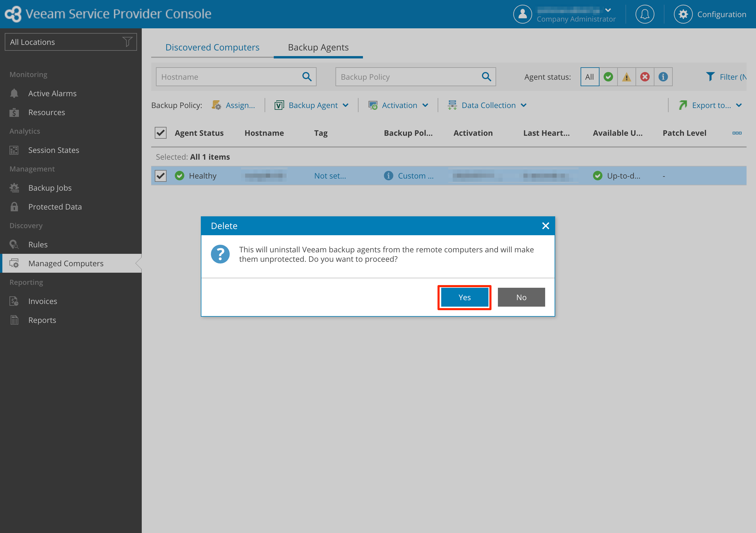
Task: Click the Up-to-date green check icon
Action: [597, 176]
